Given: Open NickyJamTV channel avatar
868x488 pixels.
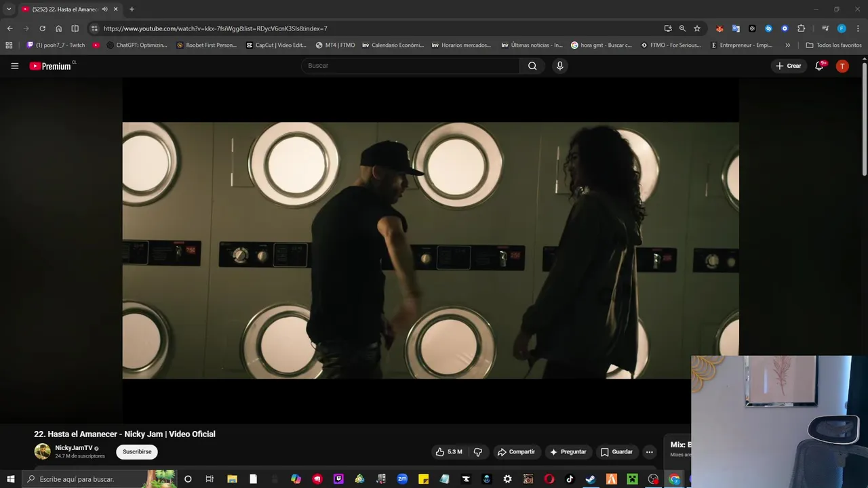Looking at the screenshot, I should tap(43, 451).
